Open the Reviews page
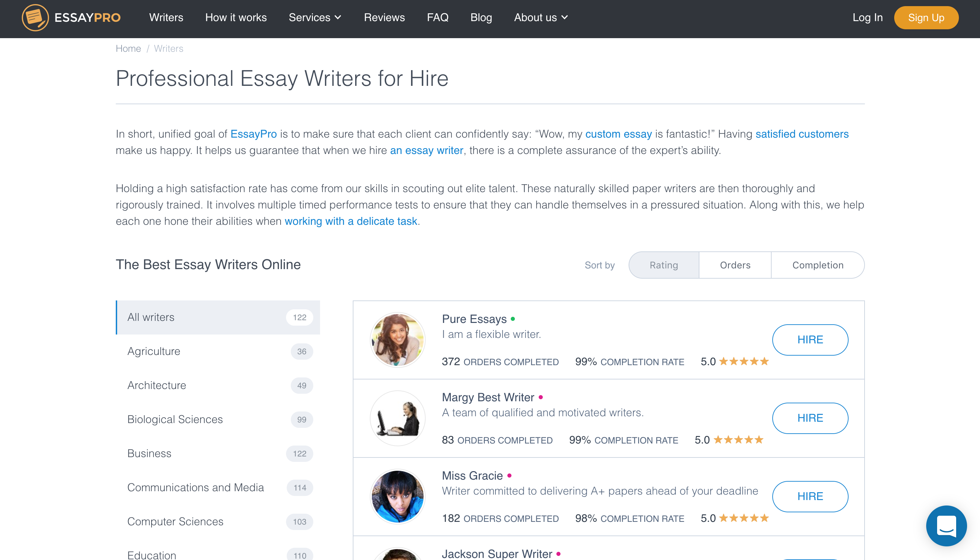980x560 pixels. pyautogui.click(x=384, y=18)
